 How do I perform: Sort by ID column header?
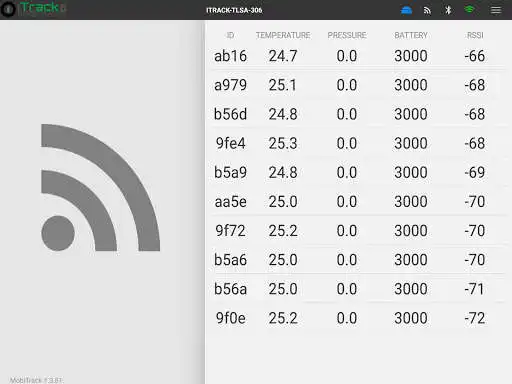click(x=230, y=35)
